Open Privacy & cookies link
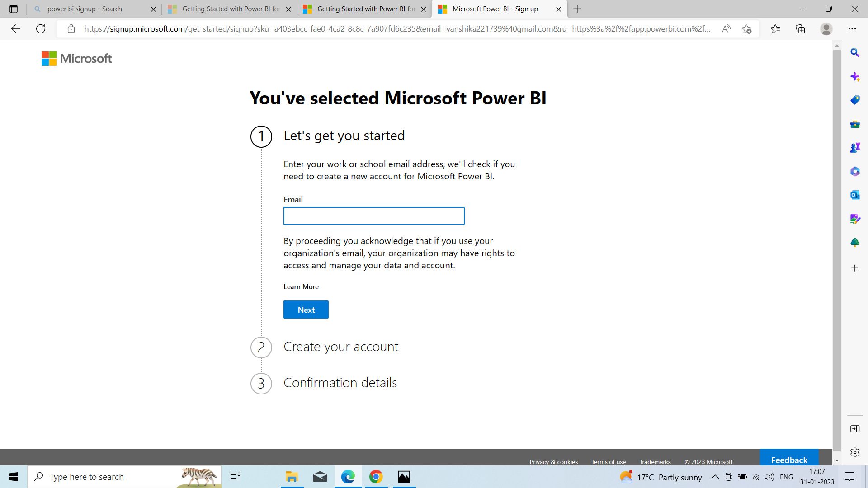The image size is (868, 488). click(x=553, y=462)
